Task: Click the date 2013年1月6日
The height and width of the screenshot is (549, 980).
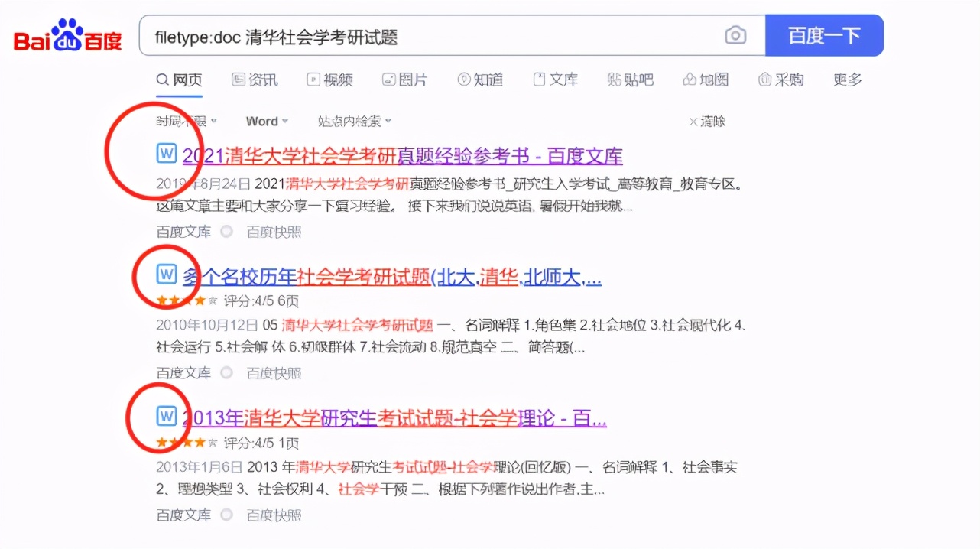Action: [x=200, y=466]
